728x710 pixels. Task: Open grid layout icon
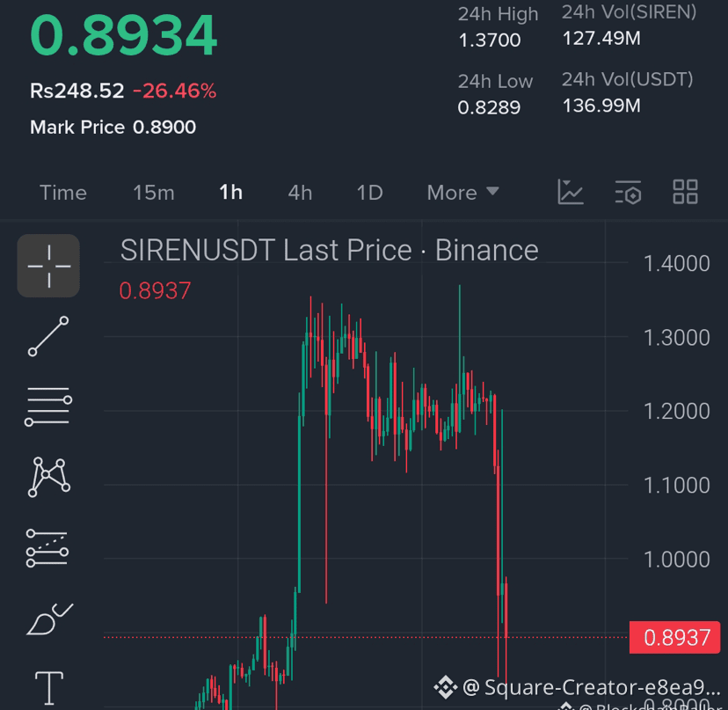point(685,192)
